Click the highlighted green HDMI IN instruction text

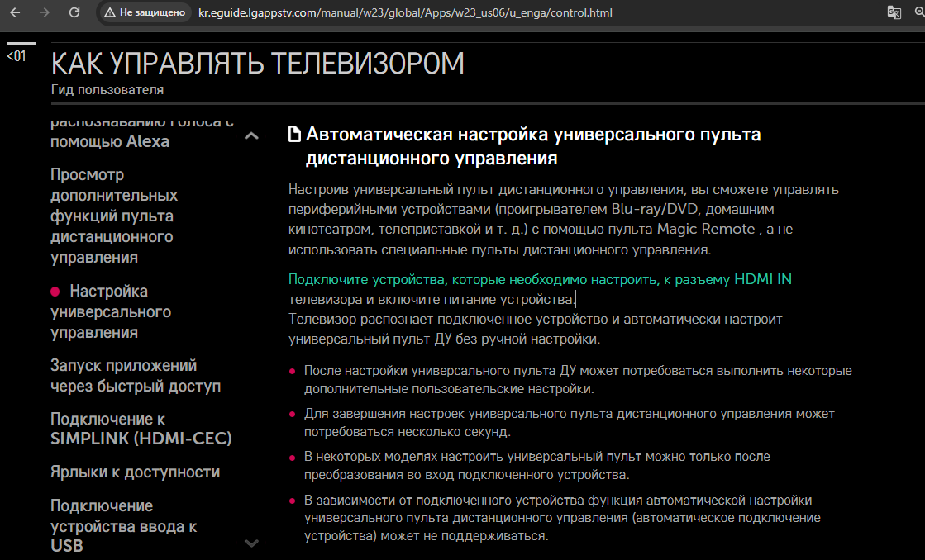(540, 279)
